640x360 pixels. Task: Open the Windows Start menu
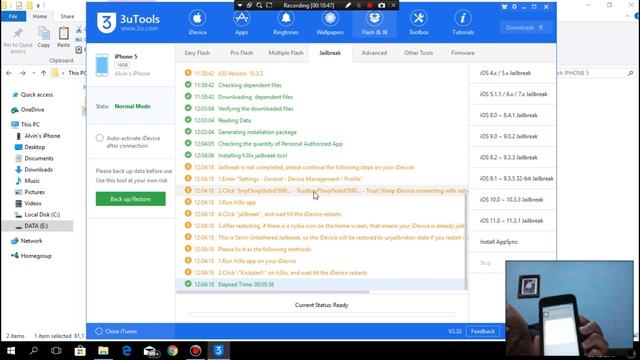click(x=11, y=351)
